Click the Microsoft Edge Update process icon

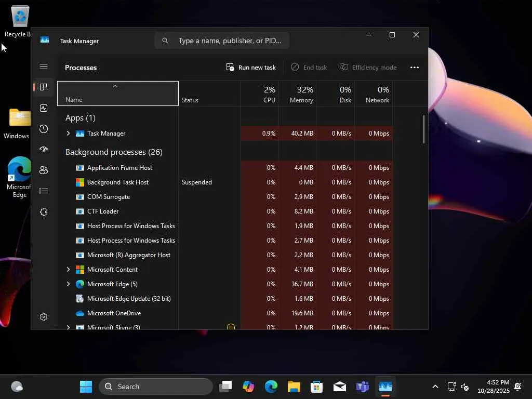[79, 299]
